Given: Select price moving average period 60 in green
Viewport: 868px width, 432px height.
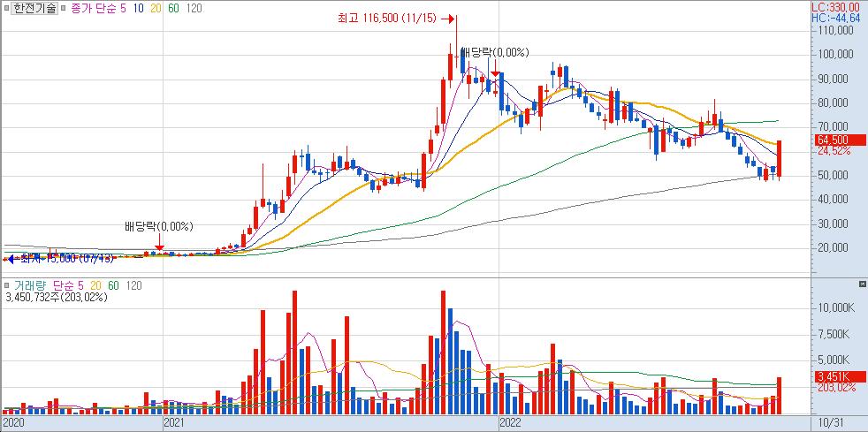Looking at the screenshot, I should [174, 8].
